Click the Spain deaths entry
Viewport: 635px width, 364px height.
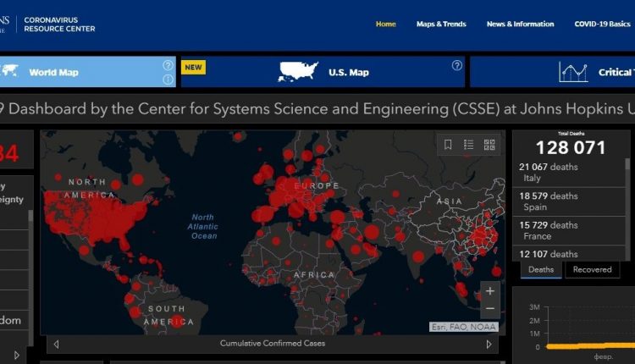tap(569, 201)
